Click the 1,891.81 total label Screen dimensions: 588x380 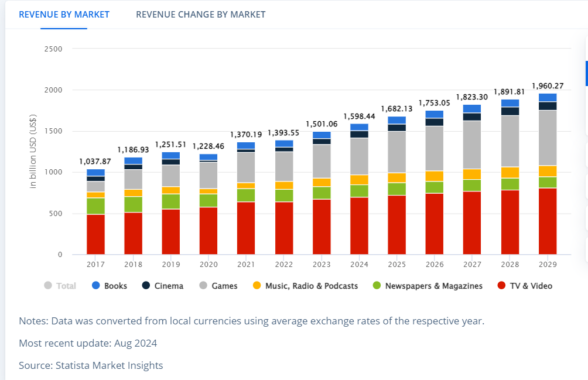[510, 92]
